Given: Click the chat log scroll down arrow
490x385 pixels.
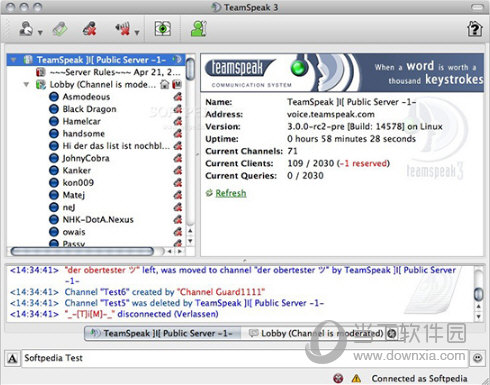Looking at the screenshot, I should point(479,316).
